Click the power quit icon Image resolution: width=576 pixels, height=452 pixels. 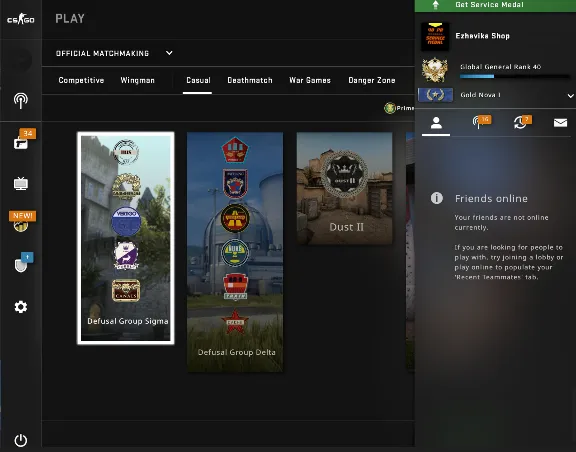tap(21, 440)
